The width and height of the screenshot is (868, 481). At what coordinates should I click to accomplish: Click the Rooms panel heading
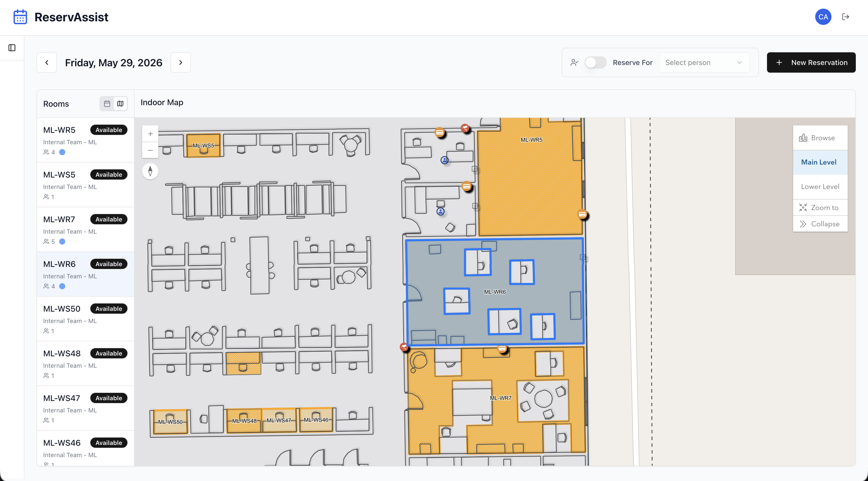[x=56, y=104]
